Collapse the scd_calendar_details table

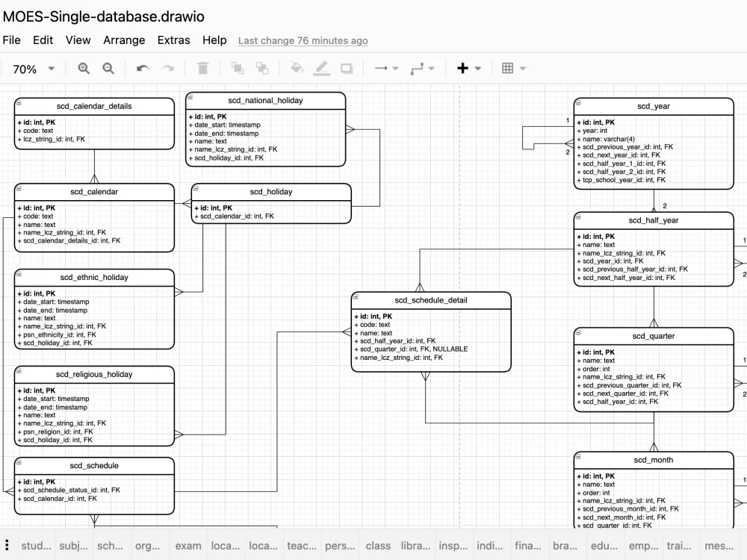tap(19, 102)
